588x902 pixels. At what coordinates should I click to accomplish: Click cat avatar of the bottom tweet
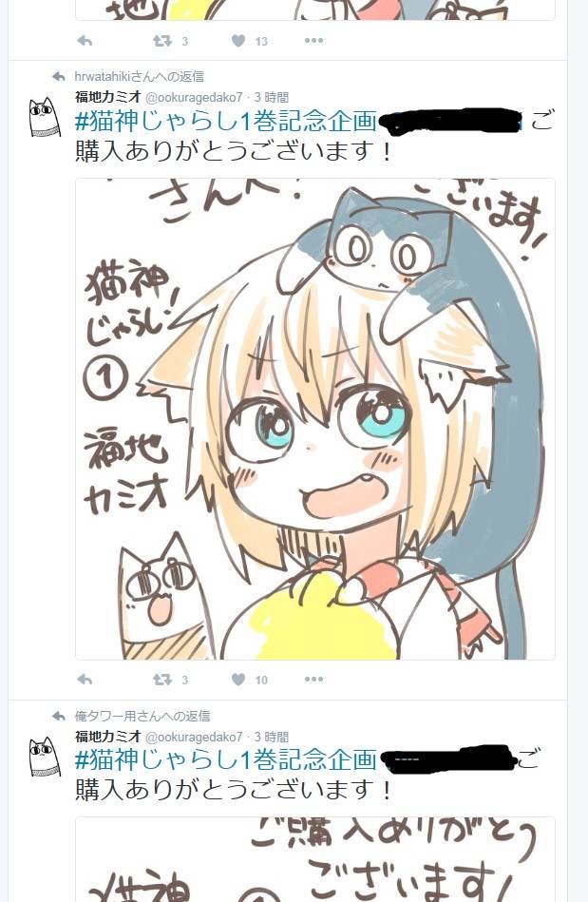[x=45, y=757]
